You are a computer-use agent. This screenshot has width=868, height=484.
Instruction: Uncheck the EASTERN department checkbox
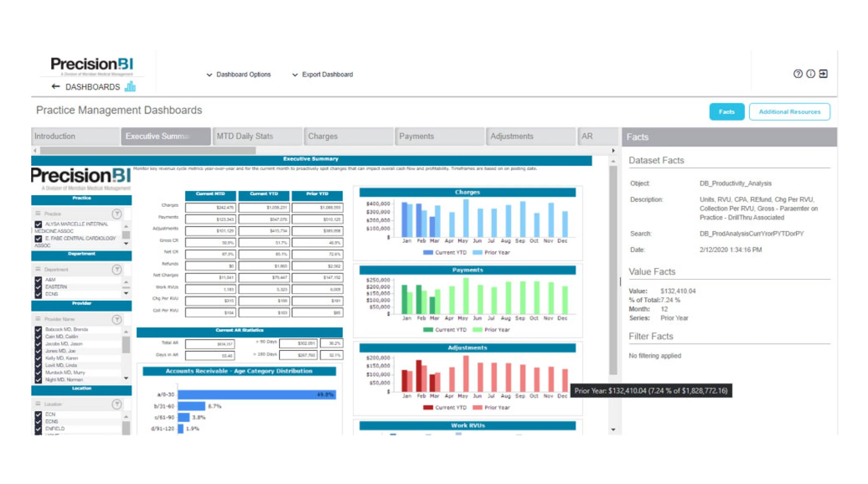click(x=38, y=287)
